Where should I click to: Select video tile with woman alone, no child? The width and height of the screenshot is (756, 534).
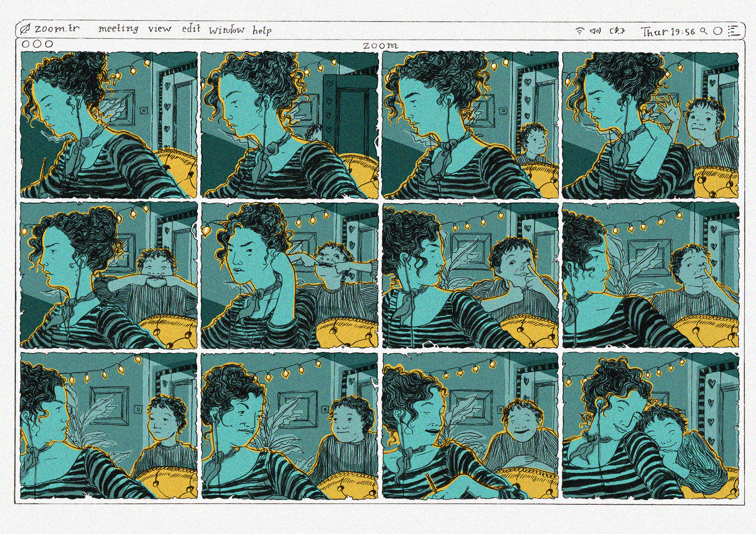[109, 124]
